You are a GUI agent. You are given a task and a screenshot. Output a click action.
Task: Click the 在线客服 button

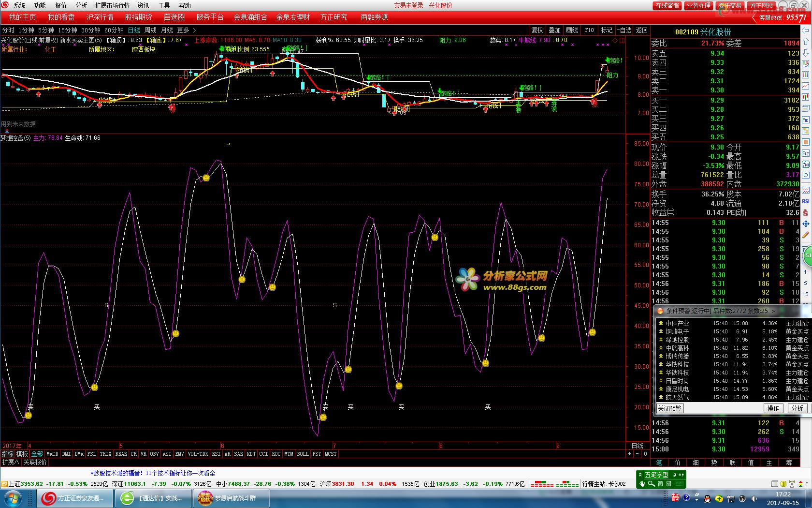pyautogui.click(x=667, y=5)
